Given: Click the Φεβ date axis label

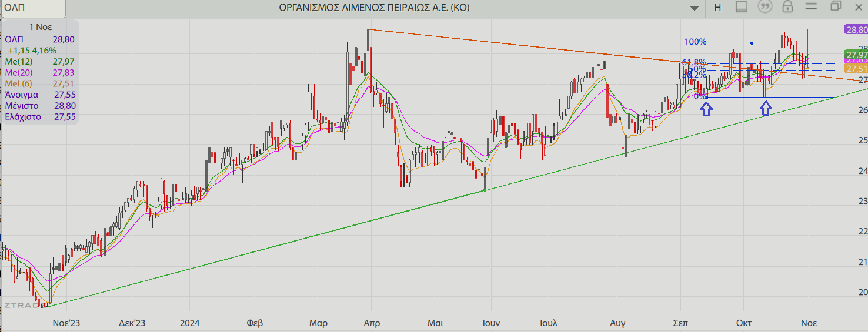Looking at the screenshot, I should (x=255, y=323).
